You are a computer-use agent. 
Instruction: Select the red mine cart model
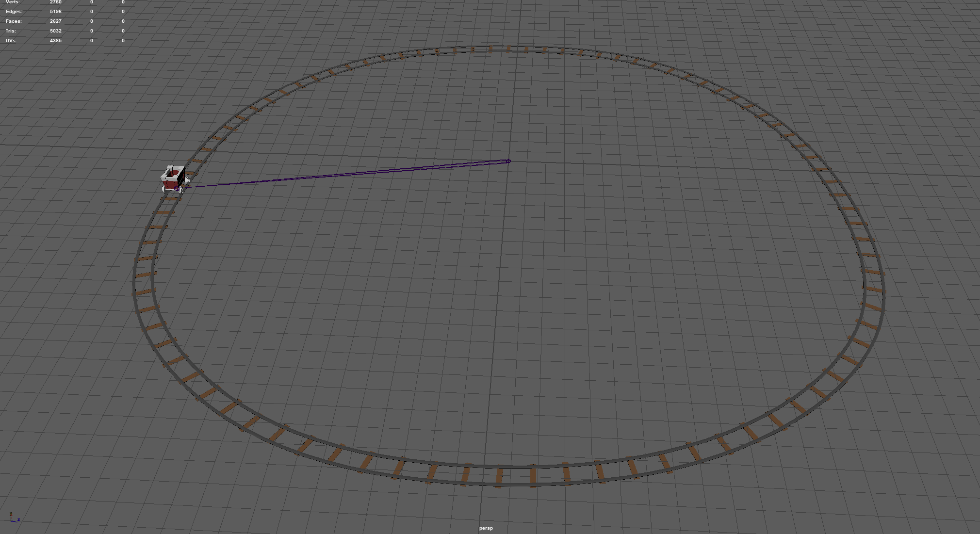[x=171, y=183]
